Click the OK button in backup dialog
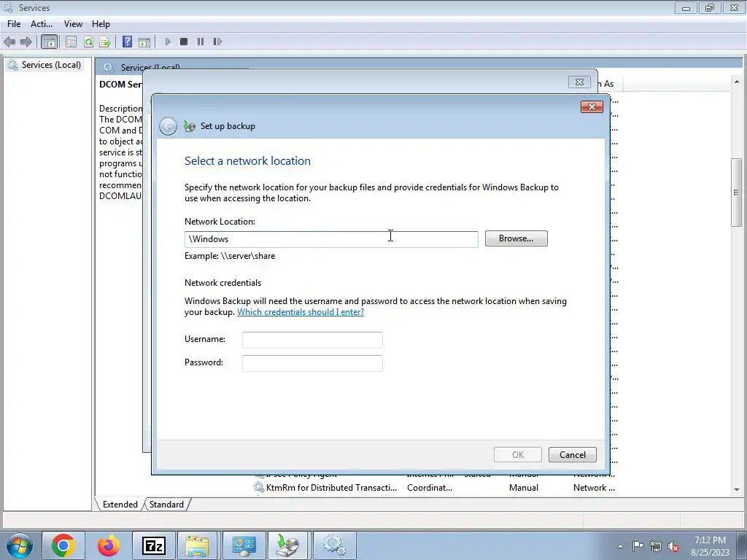 518,455
